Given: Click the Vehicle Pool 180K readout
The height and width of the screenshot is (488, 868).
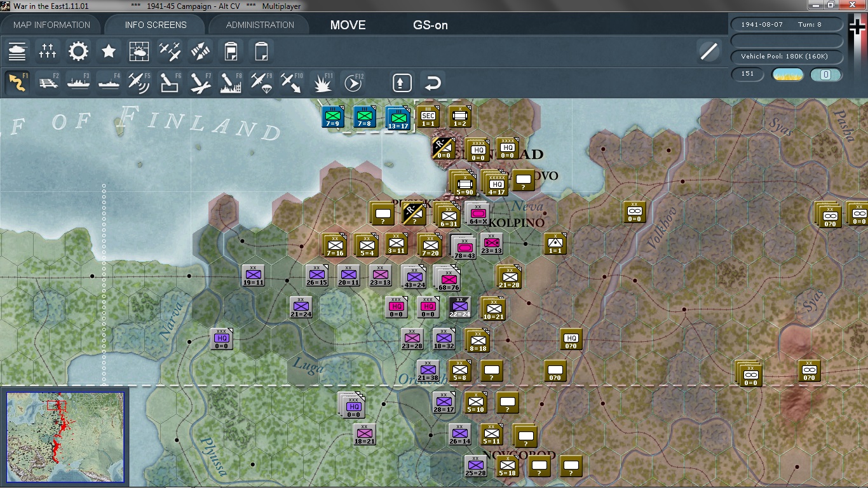Looking at the screenshot, I should coord(787,57).
